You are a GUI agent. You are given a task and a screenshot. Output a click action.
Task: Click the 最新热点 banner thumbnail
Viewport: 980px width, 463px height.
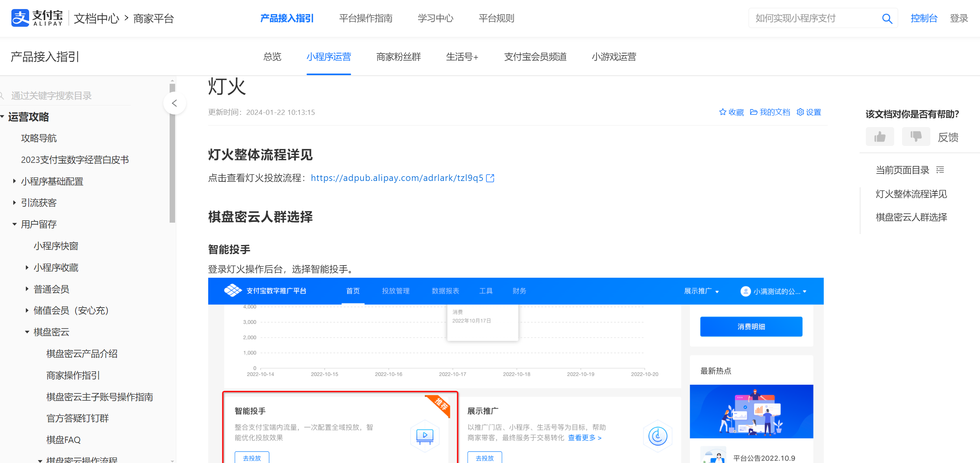751,411
